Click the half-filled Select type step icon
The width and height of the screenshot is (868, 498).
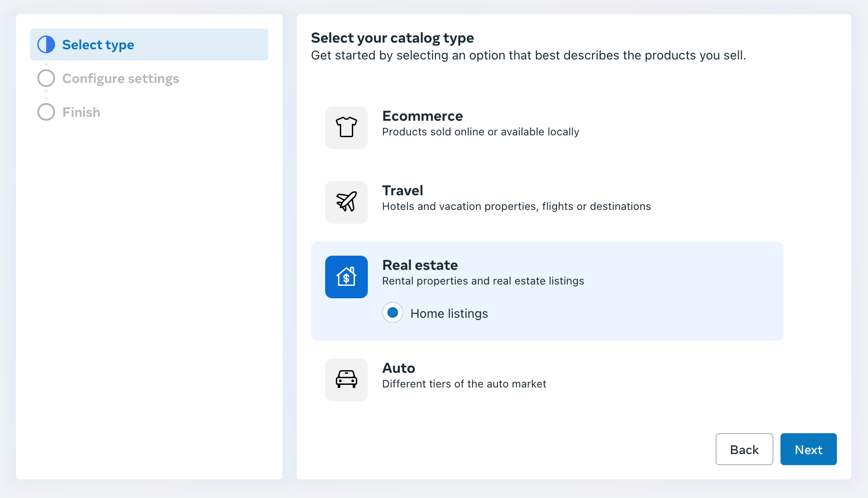(x=46, y=44)
